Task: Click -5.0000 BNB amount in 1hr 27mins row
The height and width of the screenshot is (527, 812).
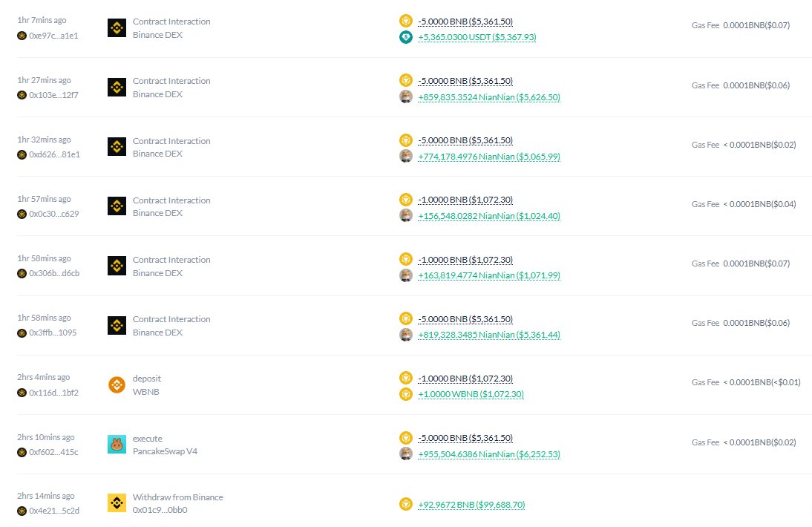Action: (465, 81)
